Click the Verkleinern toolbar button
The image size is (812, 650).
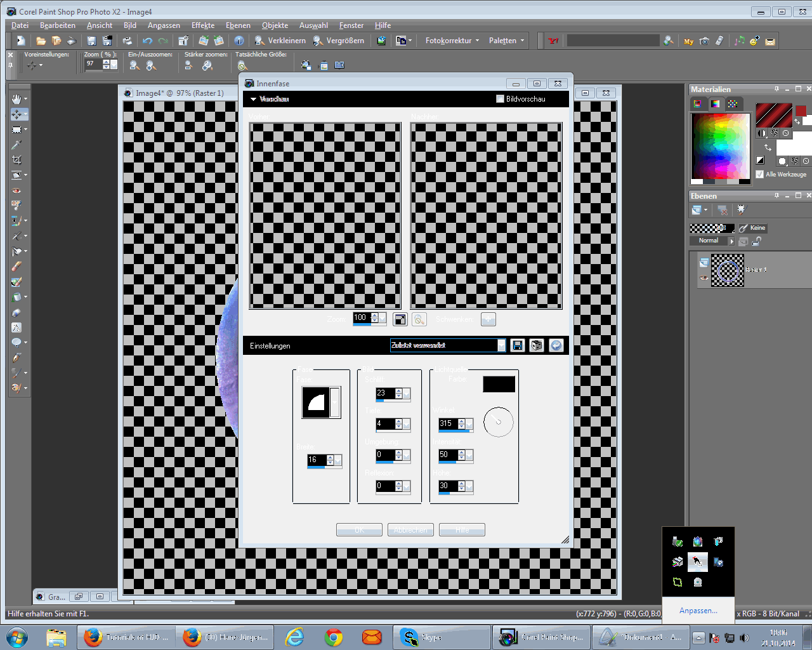click(x=280, y=41)
